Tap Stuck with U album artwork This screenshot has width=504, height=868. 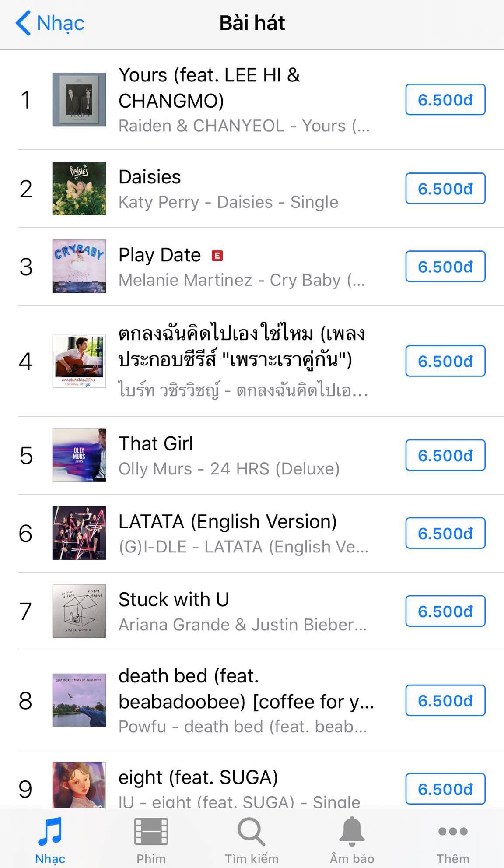(79, 611)
